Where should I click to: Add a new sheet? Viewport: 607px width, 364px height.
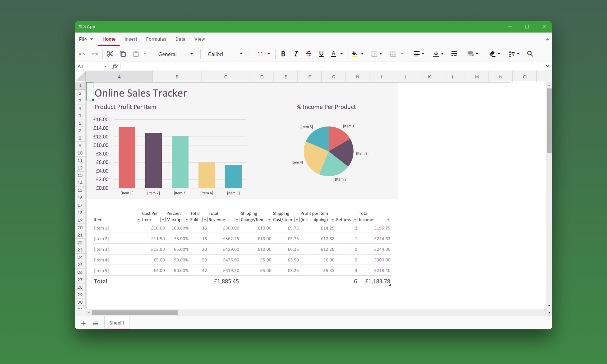(83, 323)
